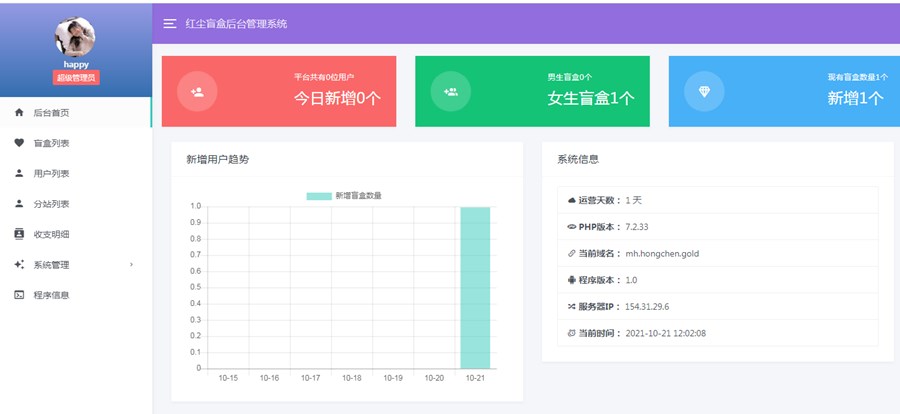Toggle the hamburger sidebar menu icon

(170, 24)
